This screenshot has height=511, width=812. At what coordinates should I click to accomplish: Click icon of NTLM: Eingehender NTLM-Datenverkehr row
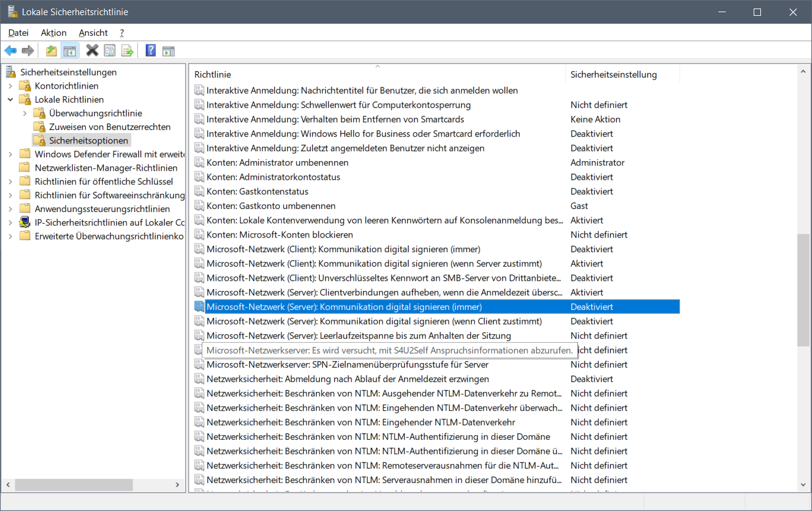click(199, 422)
